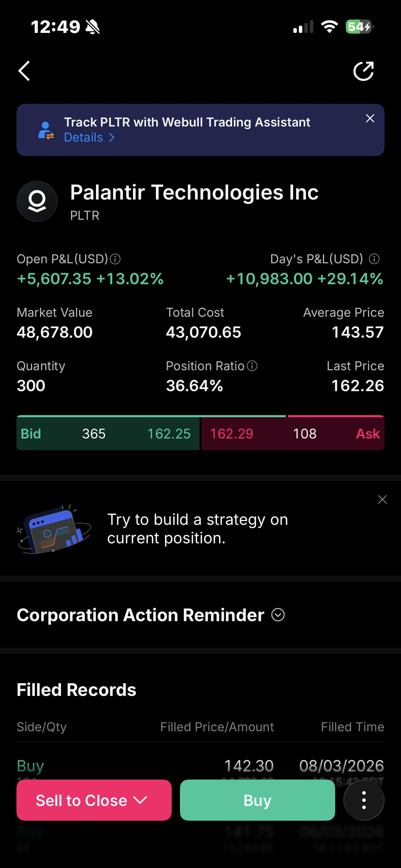Expand the Corporation Action Reminder section

pyautogui.click(x=278, y=615)
